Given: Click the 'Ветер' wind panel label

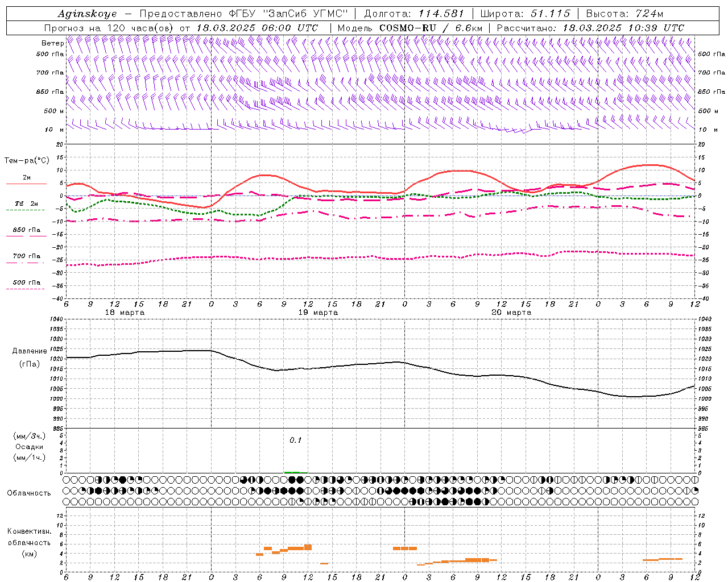Looking at the screenshot, I should click(52, 43).
